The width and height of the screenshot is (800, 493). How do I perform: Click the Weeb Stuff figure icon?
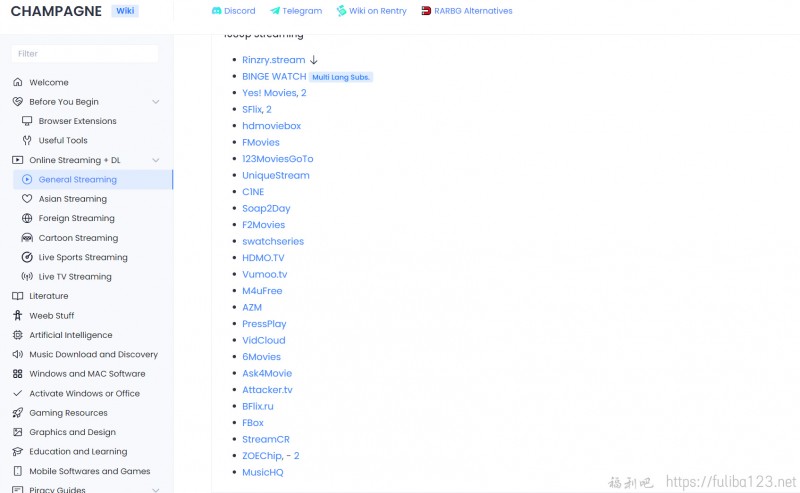17,315
